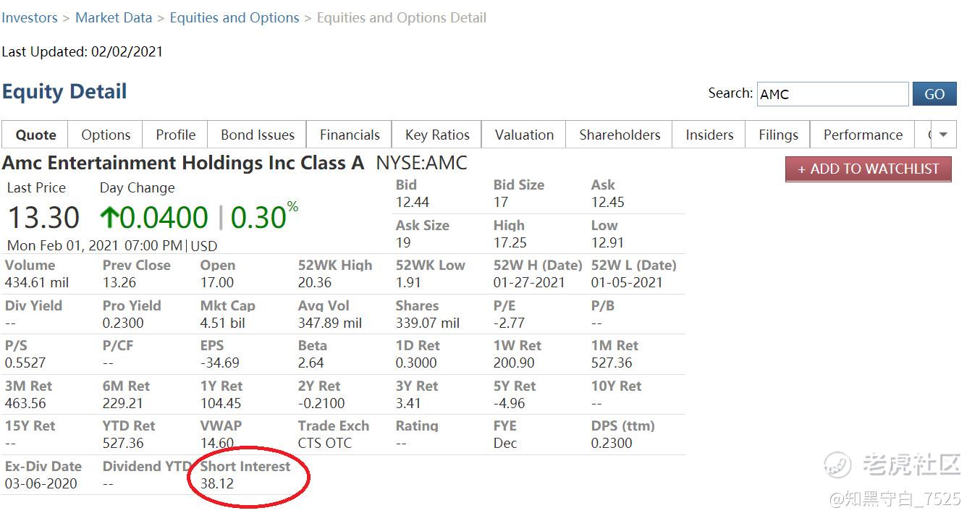Click the 2Y Ret value -0.2100
Screen dimensions: 980x521
coord(321,404)
